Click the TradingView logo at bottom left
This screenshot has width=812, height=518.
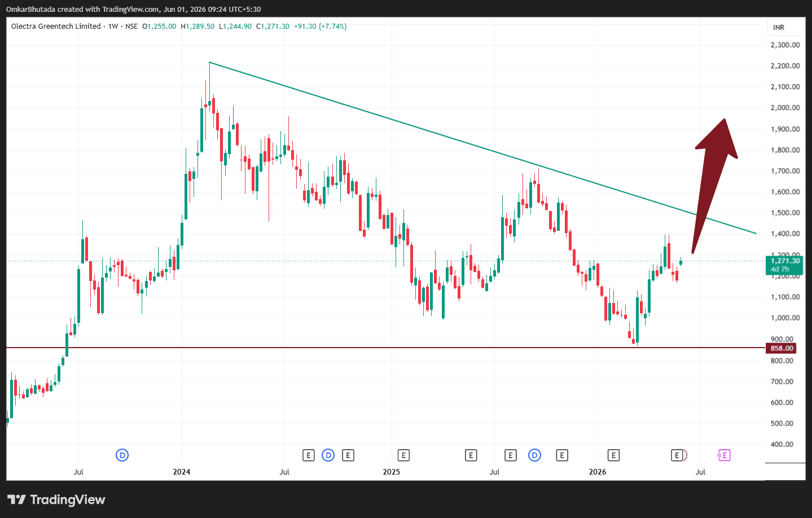point(56,499)
